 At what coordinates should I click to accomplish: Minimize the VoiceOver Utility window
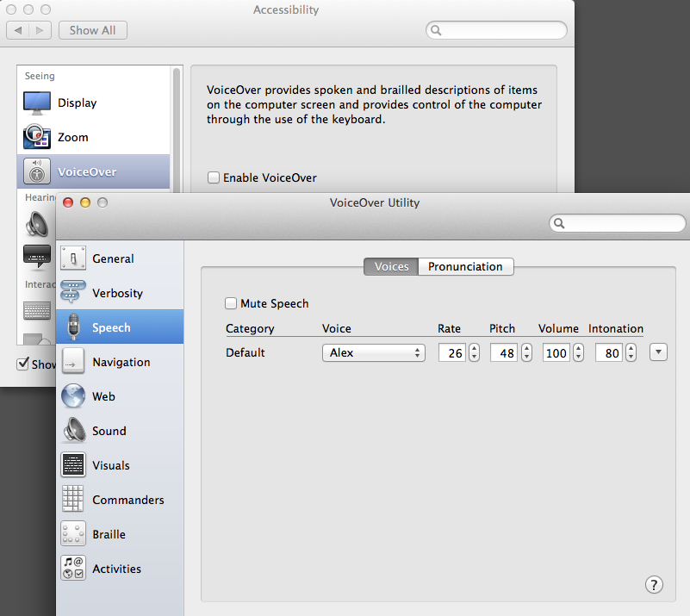(x=85, y=202)
